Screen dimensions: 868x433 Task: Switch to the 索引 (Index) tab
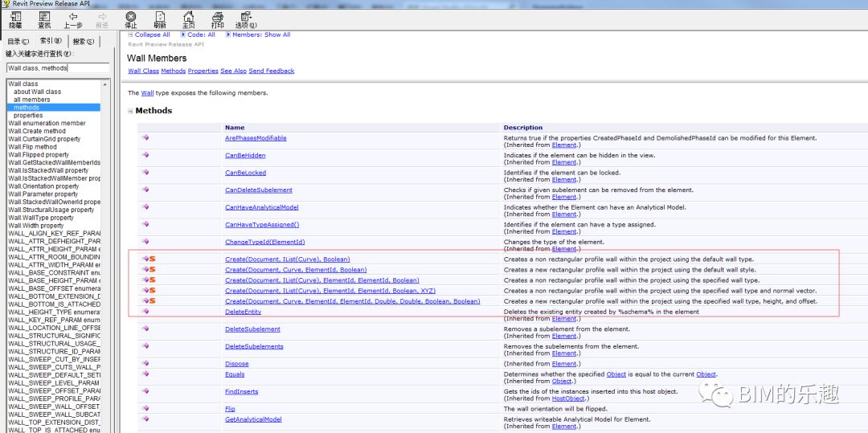pos(51,41)
